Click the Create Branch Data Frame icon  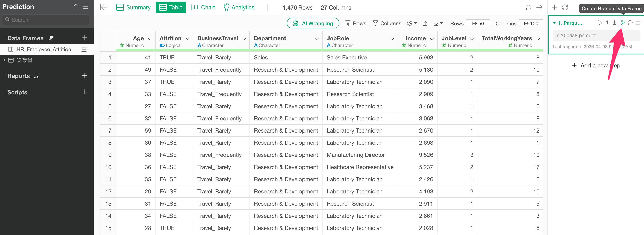coord(623,23)
